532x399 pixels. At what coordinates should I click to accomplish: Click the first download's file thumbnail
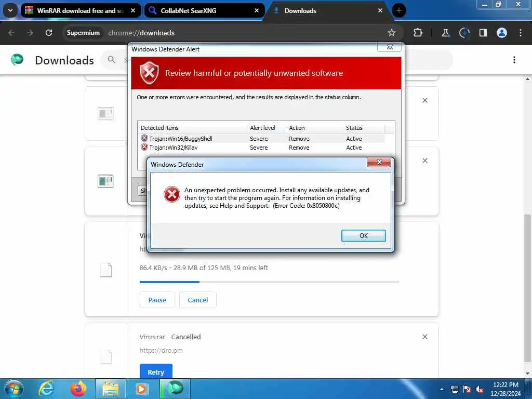[x=105, y=114]
